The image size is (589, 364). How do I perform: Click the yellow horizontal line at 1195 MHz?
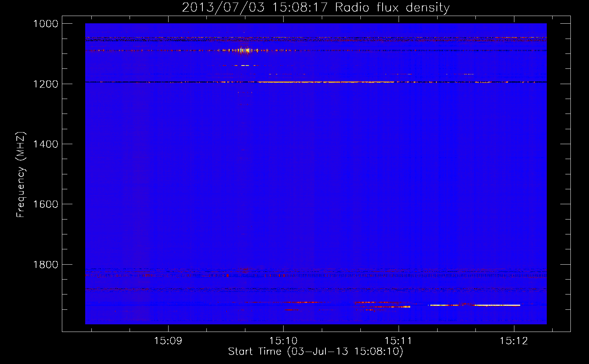point(326,82)
